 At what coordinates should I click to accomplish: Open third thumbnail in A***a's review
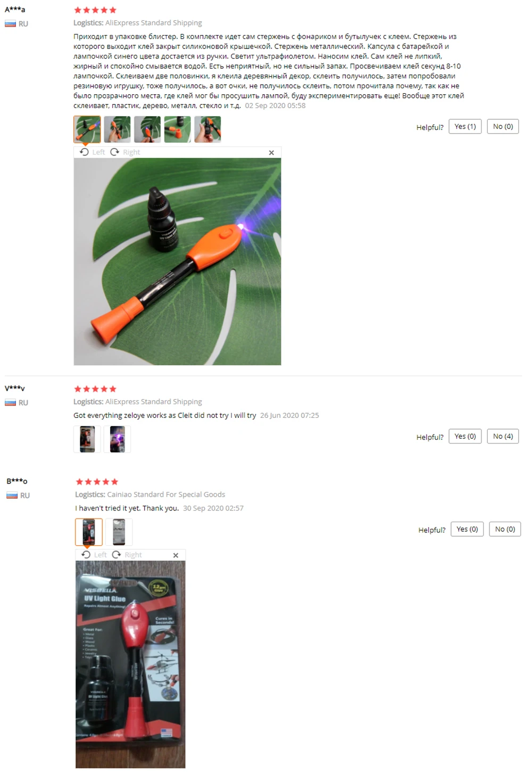point(147,129)
